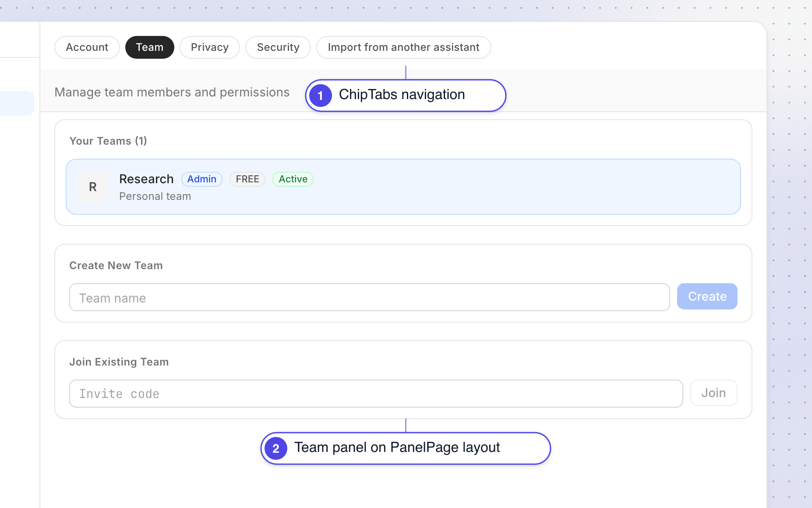
Task: Switch to the Account tab
Action: (87, 47)
